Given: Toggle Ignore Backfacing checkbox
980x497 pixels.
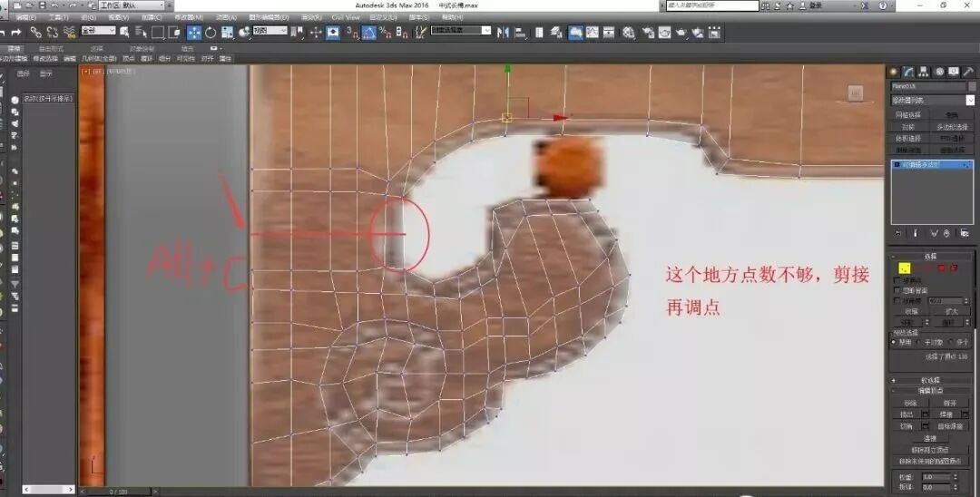Looking at the screenshot, I should 897,291.
